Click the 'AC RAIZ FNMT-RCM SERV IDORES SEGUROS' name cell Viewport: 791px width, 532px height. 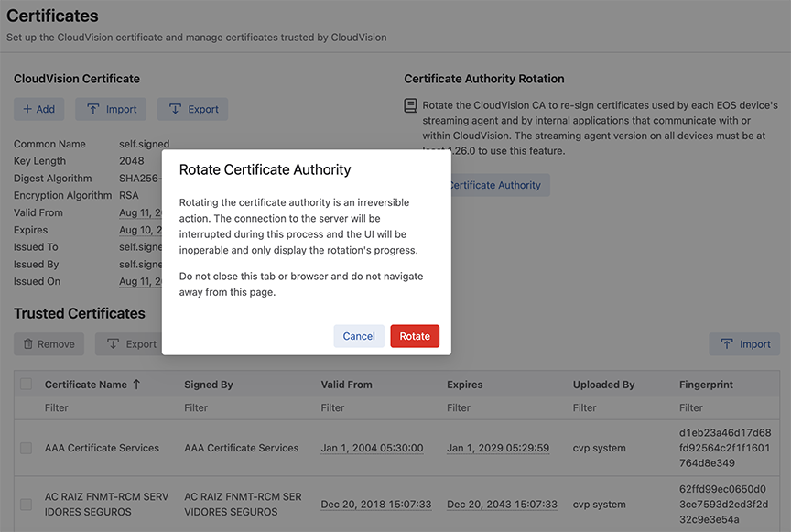(x=107, y=505)
